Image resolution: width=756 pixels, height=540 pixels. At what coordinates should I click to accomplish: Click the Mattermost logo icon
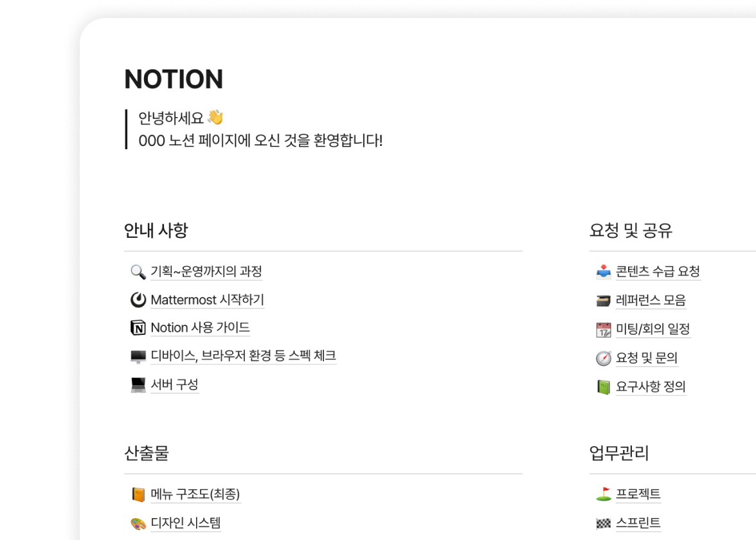(138, 300)
